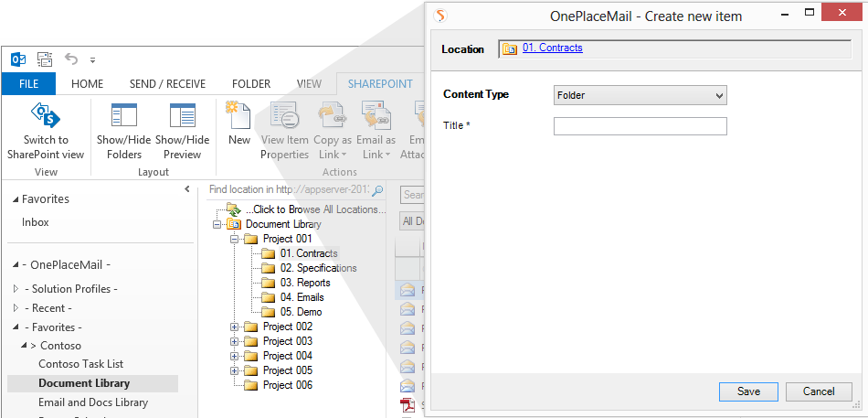This screenshot has width=868, height=418.
Task: Click the Browse All Locations icon entry
Action: tap(234, 209)
